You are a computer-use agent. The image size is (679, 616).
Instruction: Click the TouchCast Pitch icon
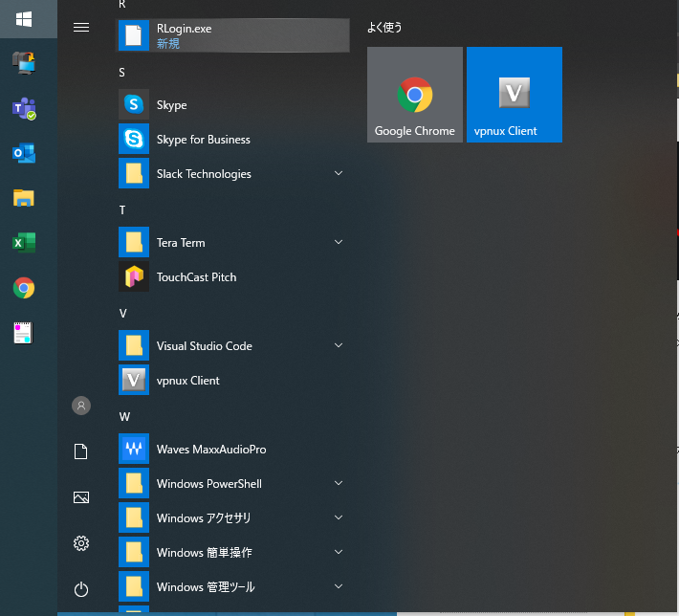134,276
